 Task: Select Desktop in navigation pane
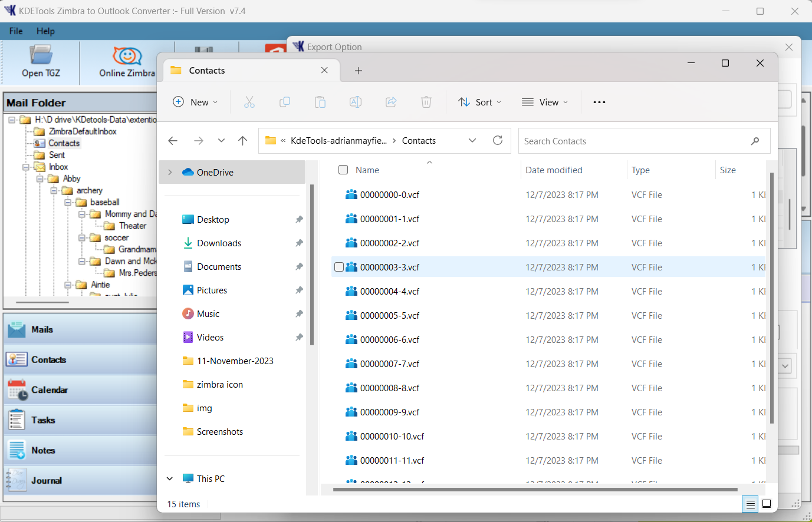(x=213, y=219)
